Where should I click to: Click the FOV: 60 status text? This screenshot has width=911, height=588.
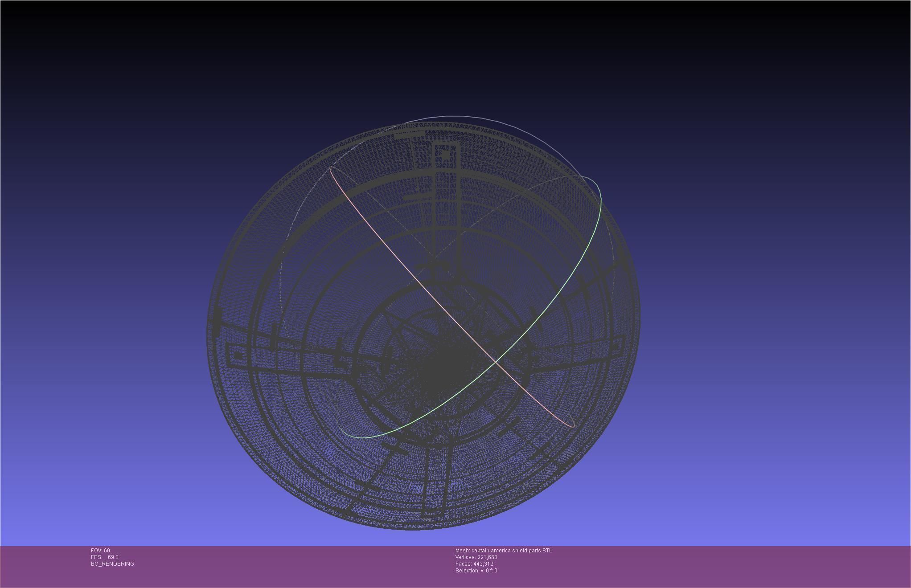100,551
